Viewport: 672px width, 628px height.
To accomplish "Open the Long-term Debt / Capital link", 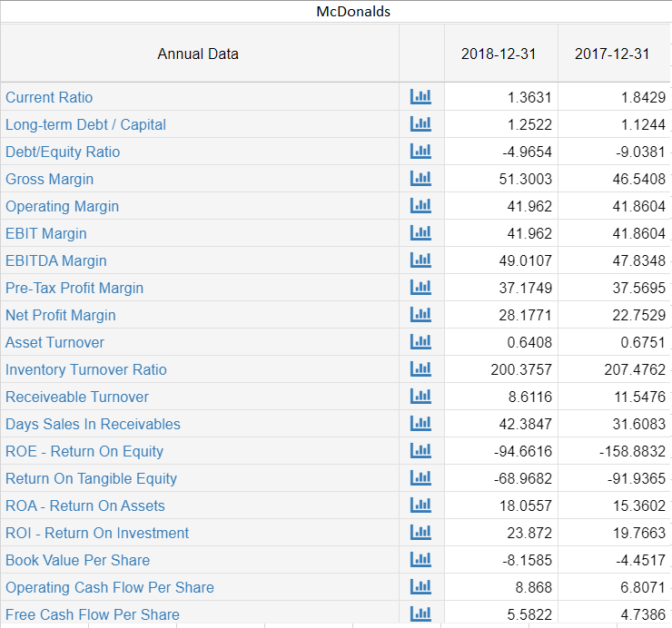I will pos(85,124).
